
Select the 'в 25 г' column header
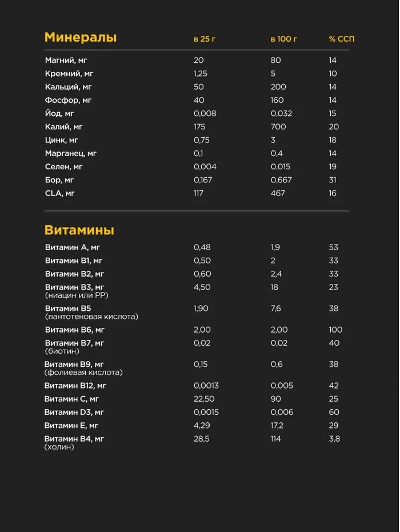[x=205, y=39]
